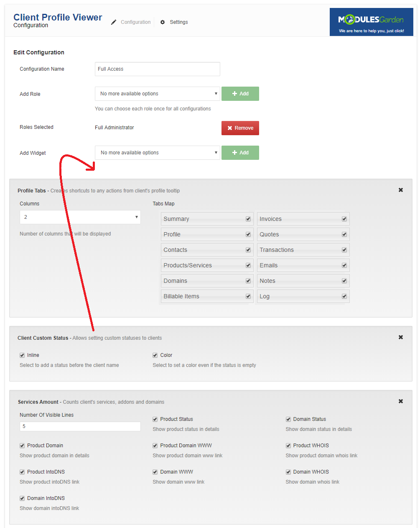The height and width of the screenshot is (528, 420).
Task: Open the Columns dropdown
Action: [x=80, y=217]
